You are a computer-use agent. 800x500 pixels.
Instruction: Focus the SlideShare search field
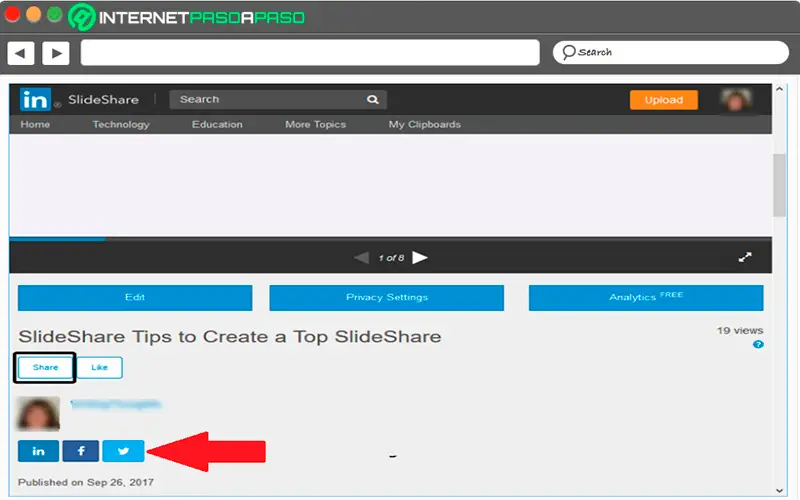[278, 99]
